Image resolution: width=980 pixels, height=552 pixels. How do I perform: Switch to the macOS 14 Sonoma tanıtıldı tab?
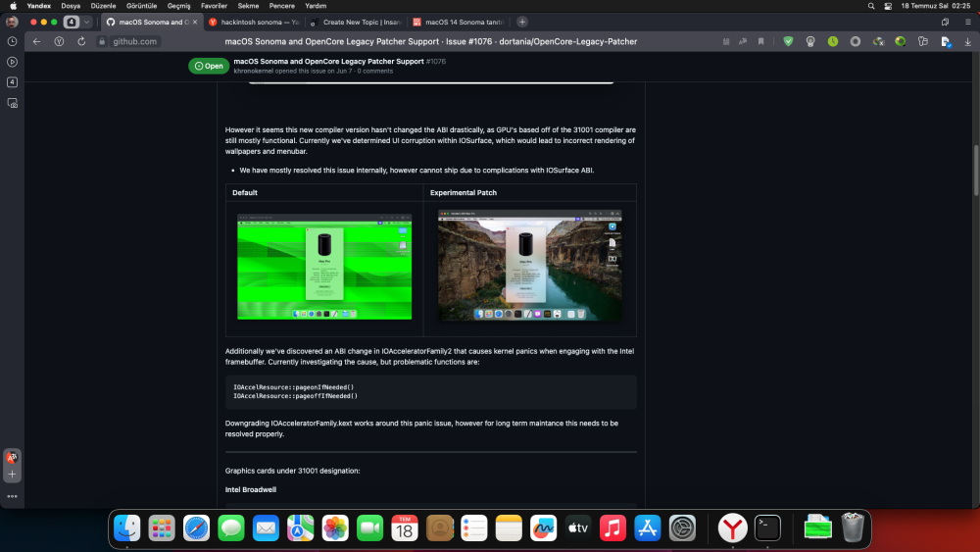tap(459, 22)
